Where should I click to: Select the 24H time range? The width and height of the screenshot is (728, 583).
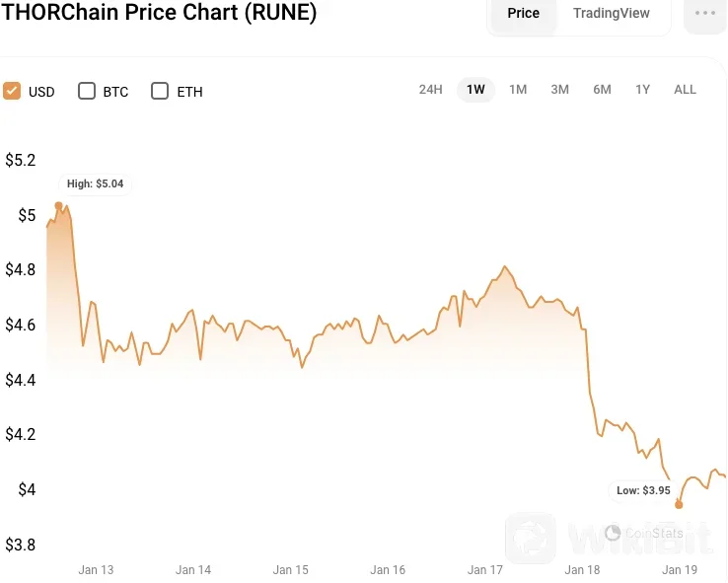(x=431, y=90)
